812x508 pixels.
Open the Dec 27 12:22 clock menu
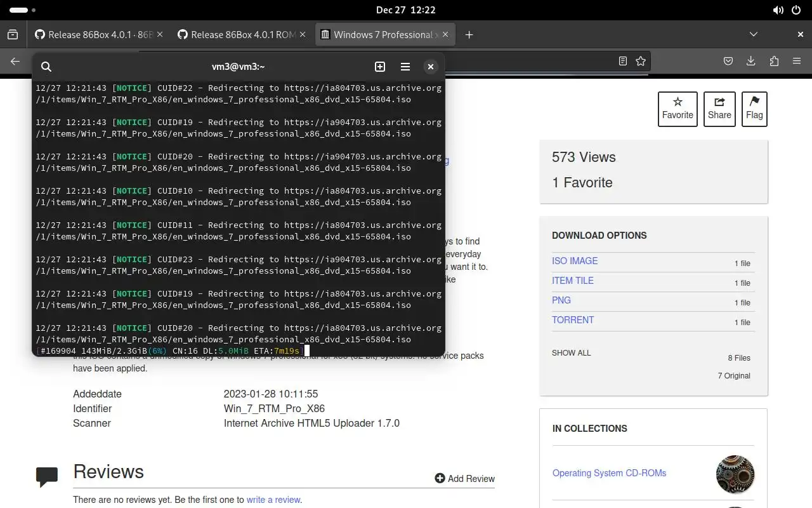405,10
